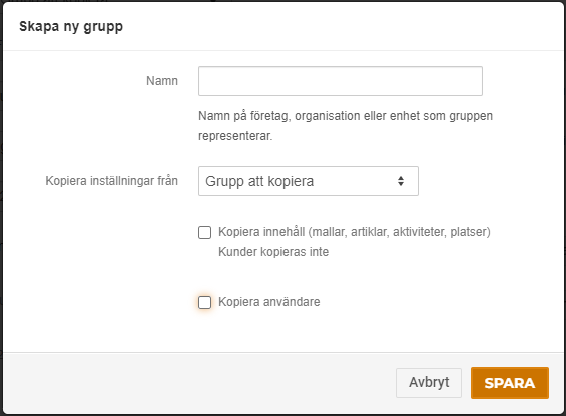Click the empty header area right of the title

click(x=343, y=27)
